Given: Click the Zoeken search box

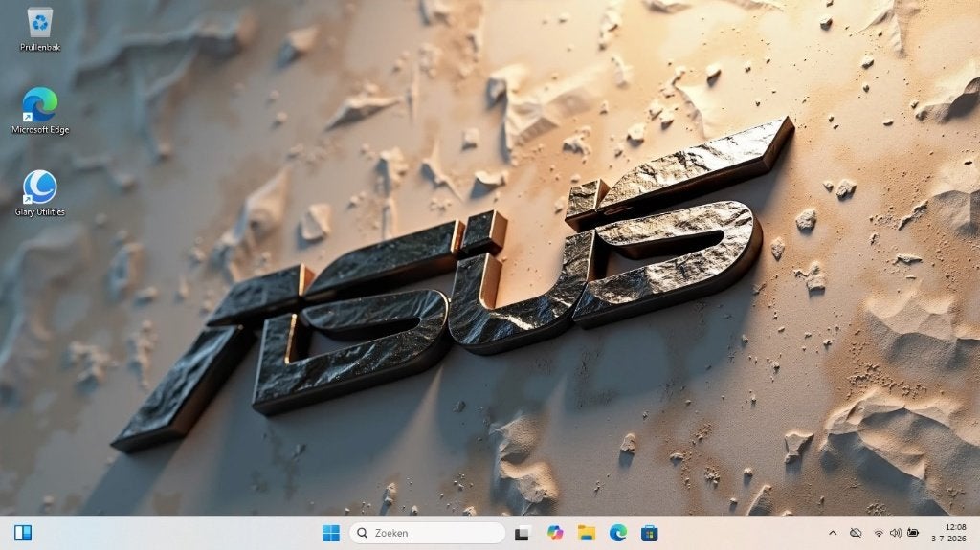Looking at the screenshot, I should click(x=428, y=533).
